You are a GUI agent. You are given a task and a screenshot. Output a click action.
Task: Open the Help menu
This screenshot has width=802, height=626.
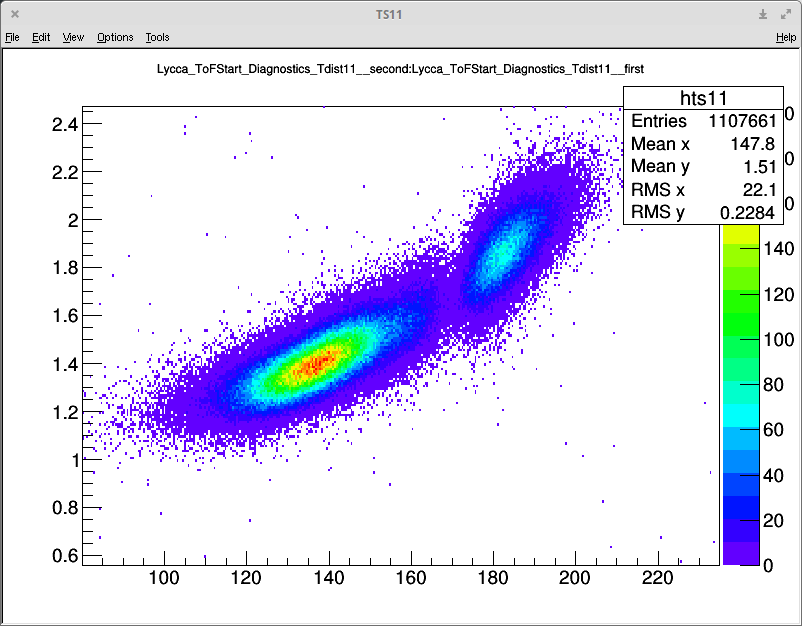point(786,37)
